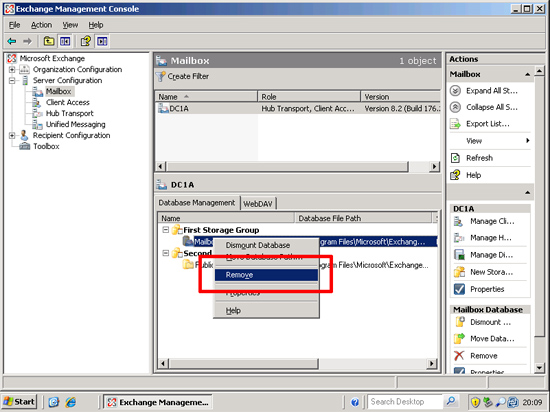
Task: Select Hub Transport tree node
Action: [69, 113]
